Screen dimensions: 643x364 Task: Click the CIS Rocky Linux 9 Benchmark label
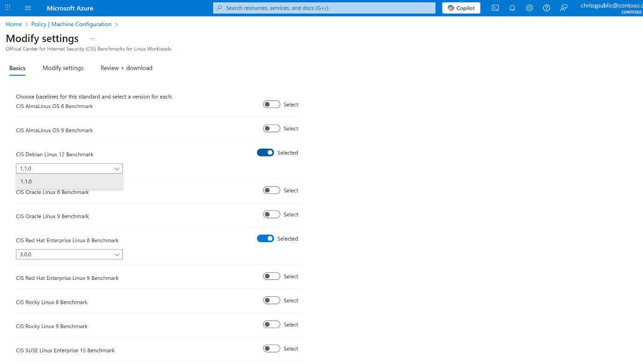pos(52,326)
